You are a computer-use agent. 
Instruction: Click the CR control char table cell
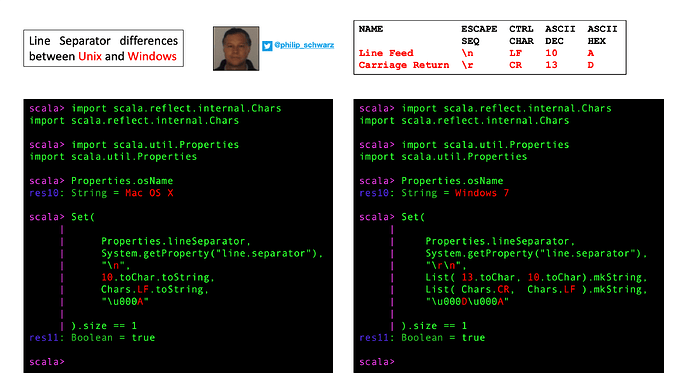515,65
